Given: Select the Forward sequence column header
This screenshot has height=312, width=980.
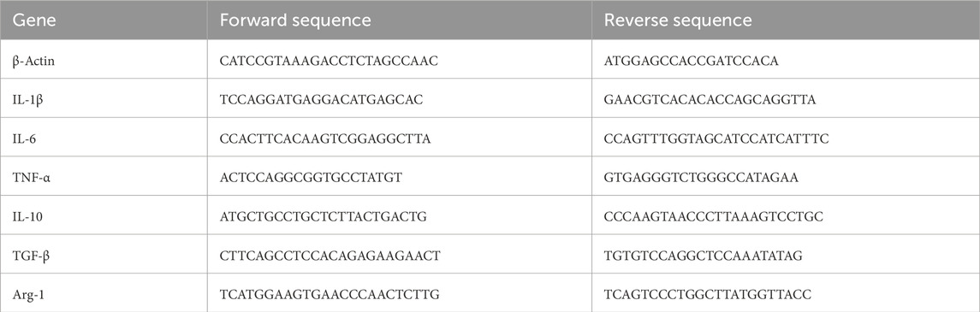Looking at the screenshot, I should [295, 20].
